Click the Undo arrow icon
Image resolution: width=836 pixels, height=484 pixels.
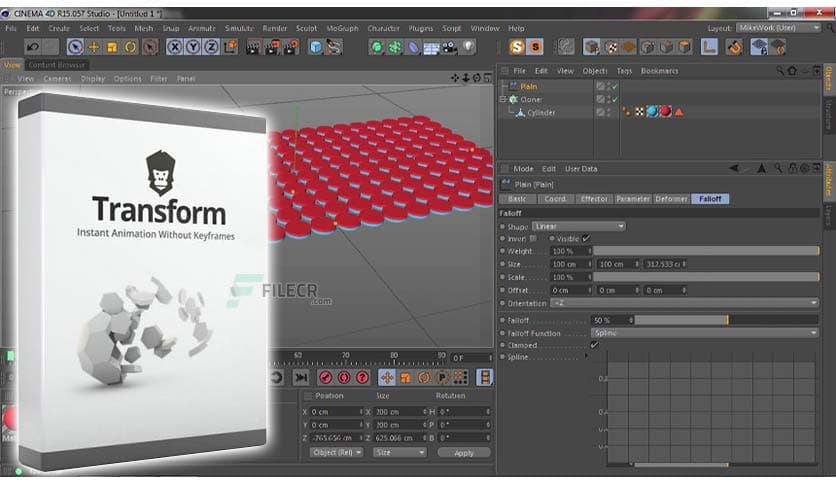33,47
